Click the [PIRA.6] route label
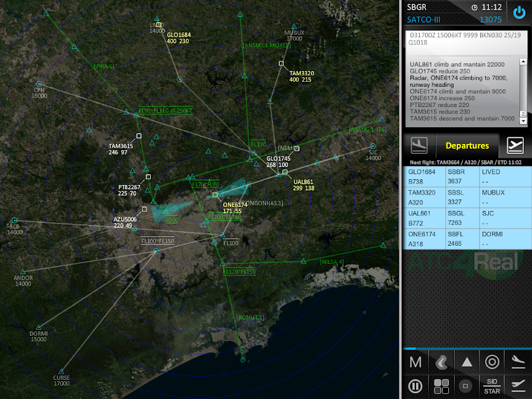 click(x=104, y=66)
